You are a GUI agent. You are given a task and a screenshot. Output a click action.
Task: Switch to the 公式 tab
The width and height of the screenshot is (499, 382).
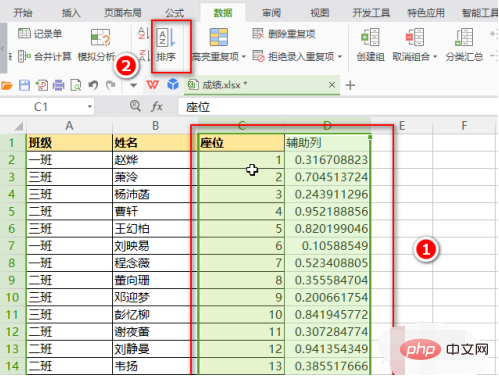coord(174,13)
